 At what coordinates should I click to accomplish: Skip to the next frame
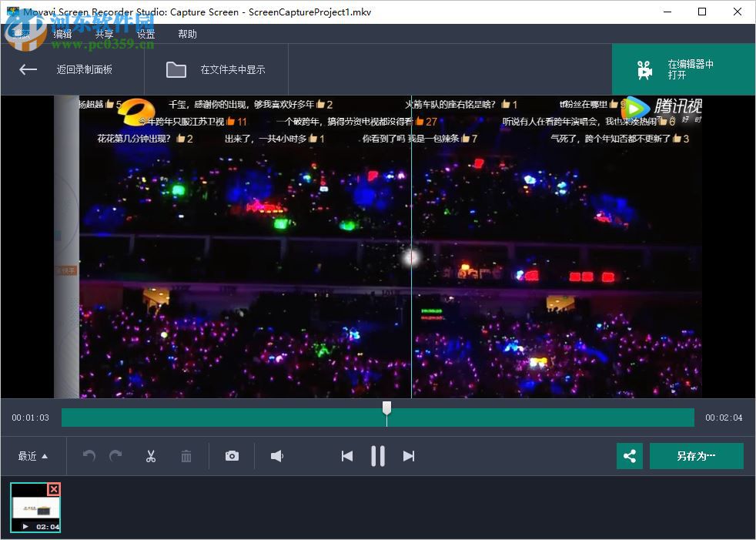(408, 456)
